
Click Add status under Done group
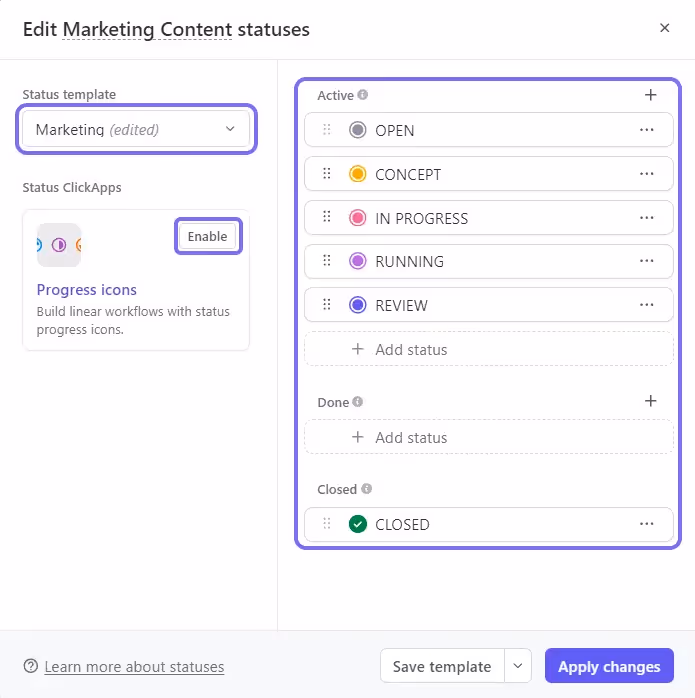click(410, 438)
